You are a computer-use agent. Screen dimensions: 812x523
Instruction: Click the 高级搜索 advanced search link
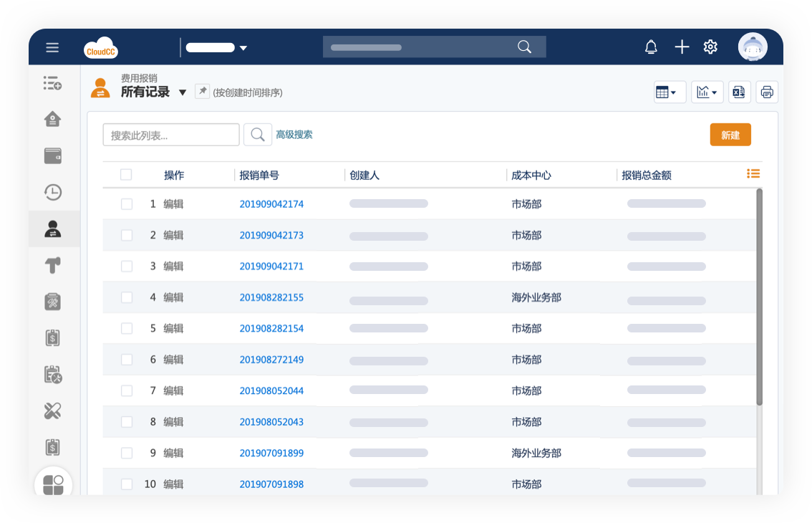tap(294, 135)
